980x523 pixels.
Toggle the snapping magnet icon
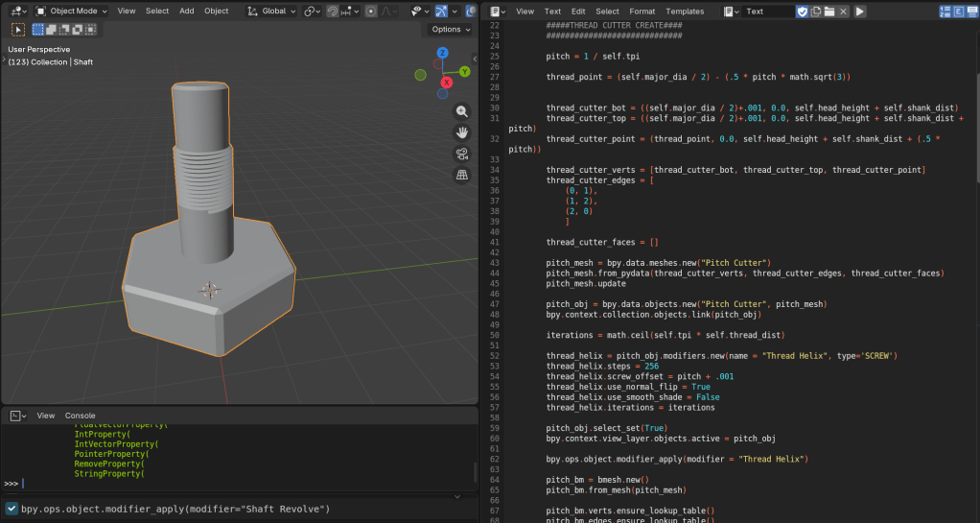[332, 12]
